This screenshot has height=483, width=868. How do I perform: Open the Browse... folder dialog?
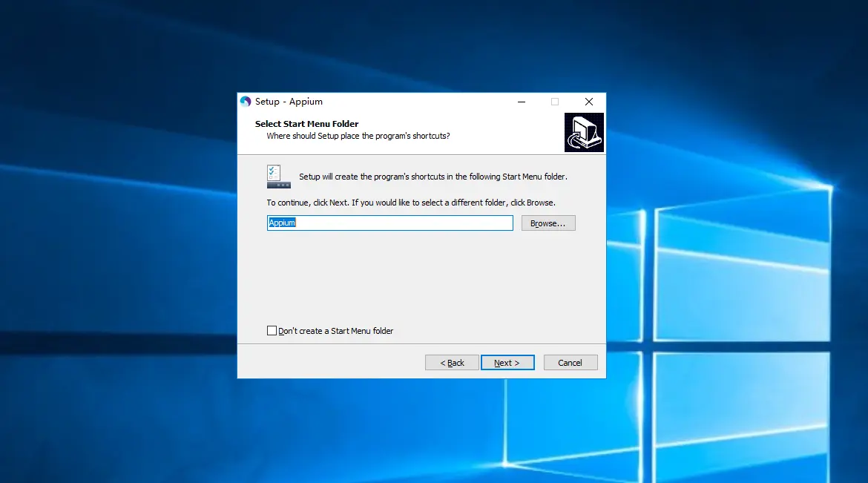[x=548, y=223]
